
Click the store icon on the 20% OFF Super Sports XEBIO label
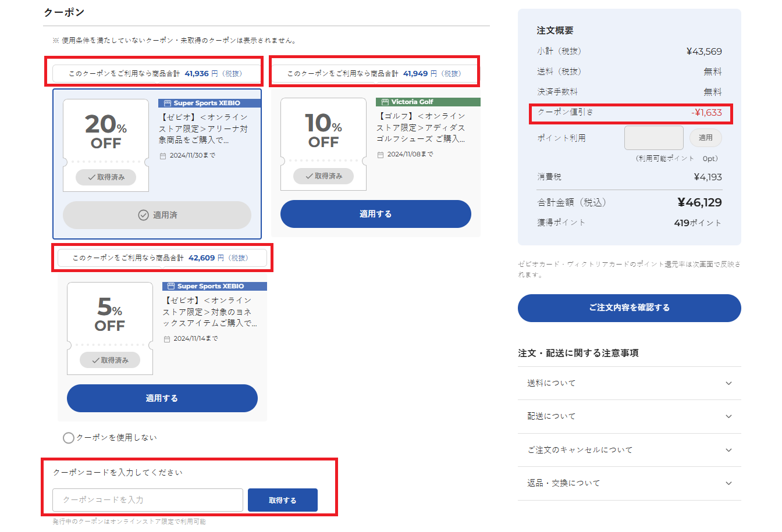tap(168, 103)
